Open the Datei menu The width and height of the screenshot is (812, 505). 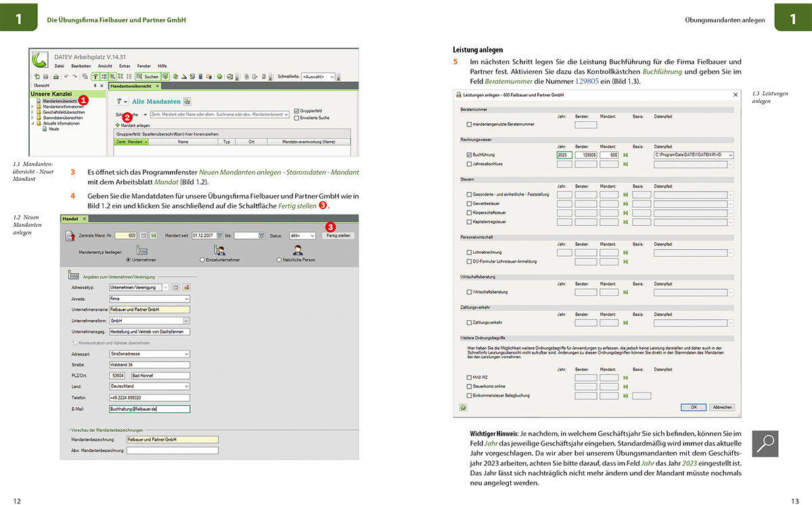click(x=60, y=66)
